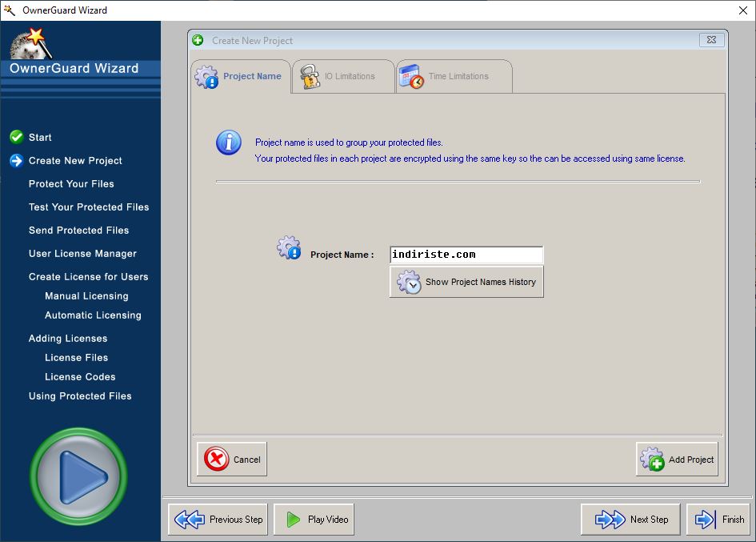The width and height of the screenshot is (756, 542).
Task: Click the Play Video button
Action: [314, 520]
